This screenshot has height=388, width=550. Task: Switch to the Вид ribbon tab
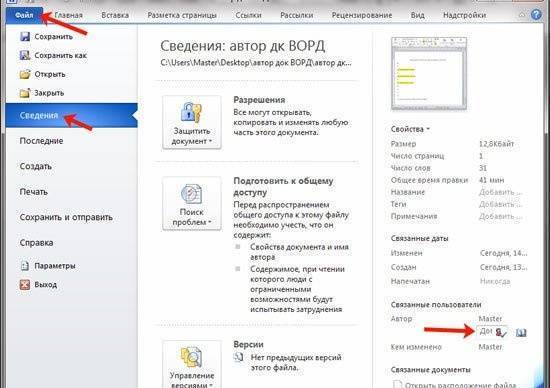point(418,15)
